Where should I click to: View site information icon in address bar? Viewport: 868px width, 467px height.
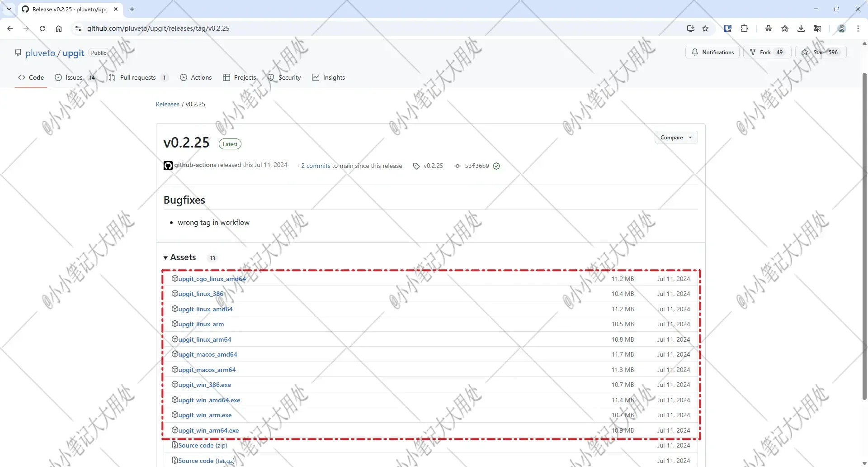click(78, 29)
